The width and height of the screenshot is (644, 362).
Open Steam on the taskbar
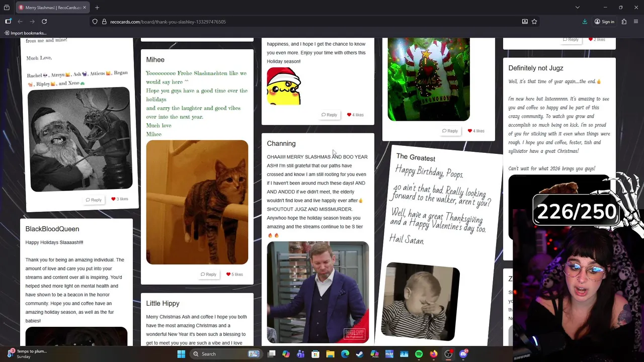[x=360, y=354]
